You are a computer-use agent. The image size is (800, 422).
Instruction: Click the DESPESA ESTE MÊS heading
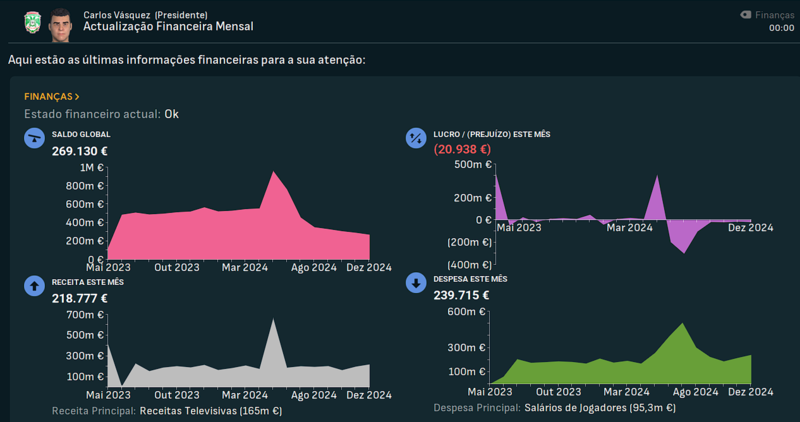(x=470, y=279)
